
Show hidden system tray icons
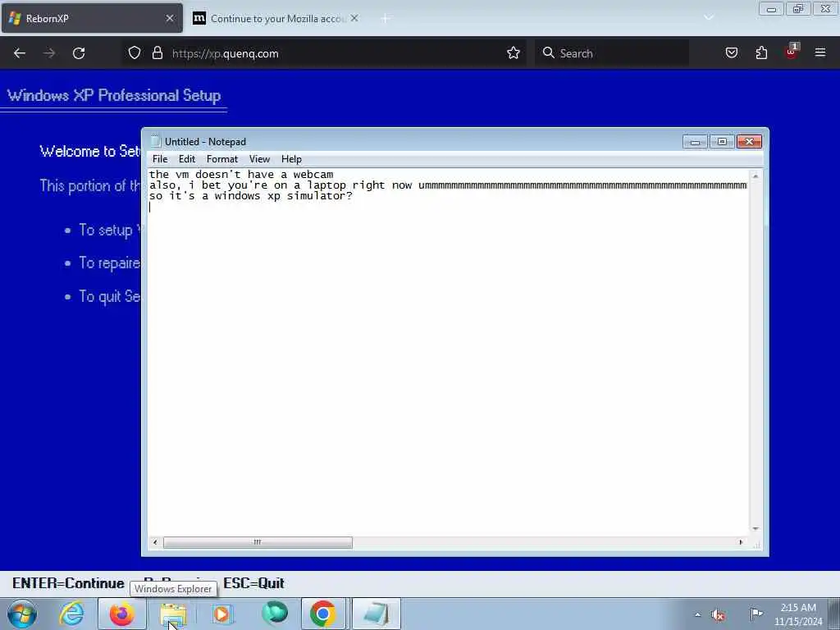tap(697, 614)
